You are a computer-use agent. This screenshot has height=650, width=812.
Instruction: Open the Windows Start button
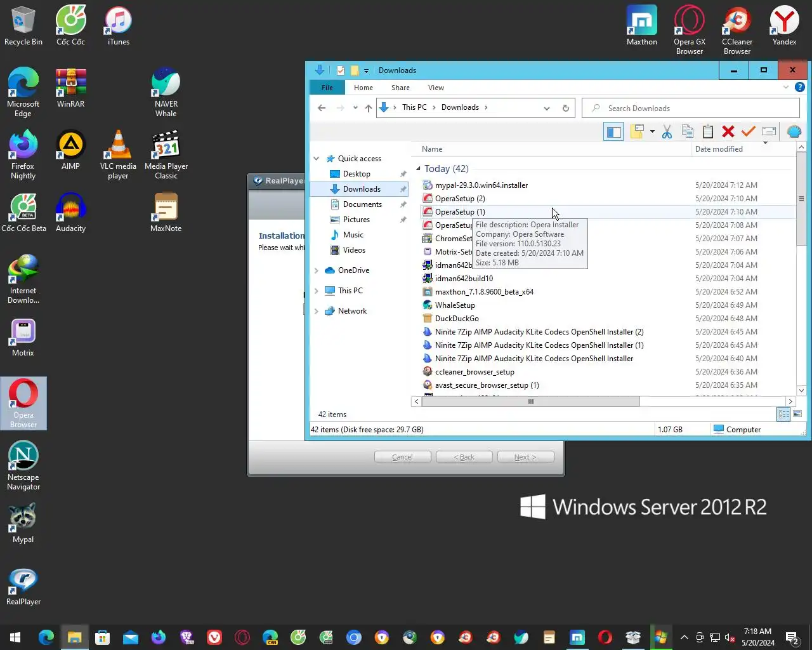click(x=15, y=637)
